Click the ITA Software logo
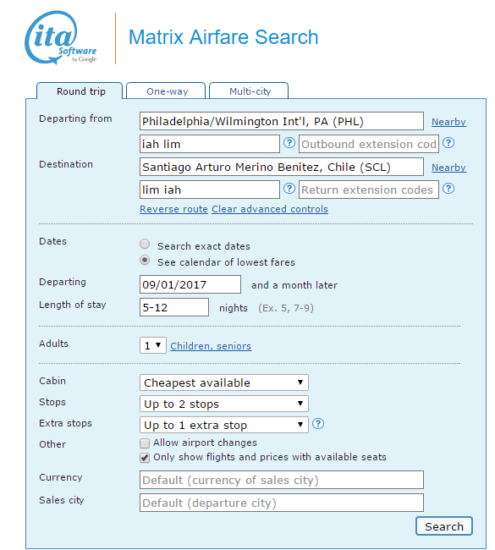 pos(61,38)
